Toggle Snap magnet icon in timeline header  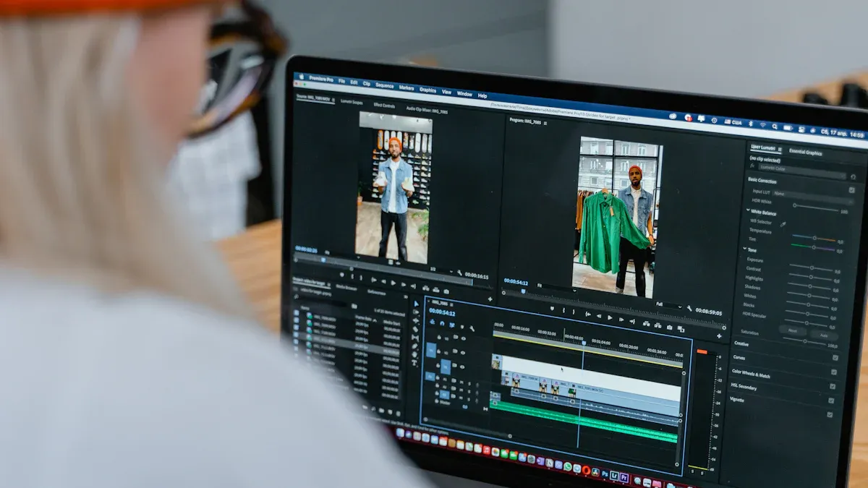pyautogui.click(x=442, y=323)
